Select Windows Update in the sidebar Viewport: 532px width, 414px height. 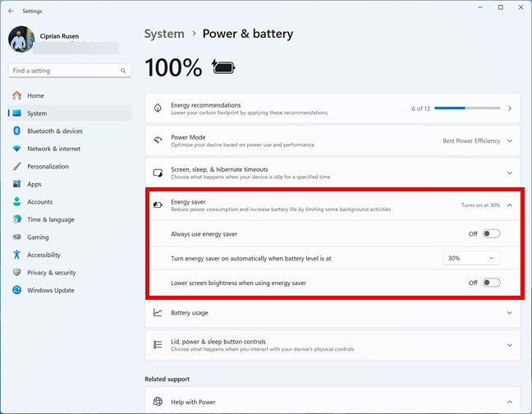pyautogui.click(x=70, y=290)
